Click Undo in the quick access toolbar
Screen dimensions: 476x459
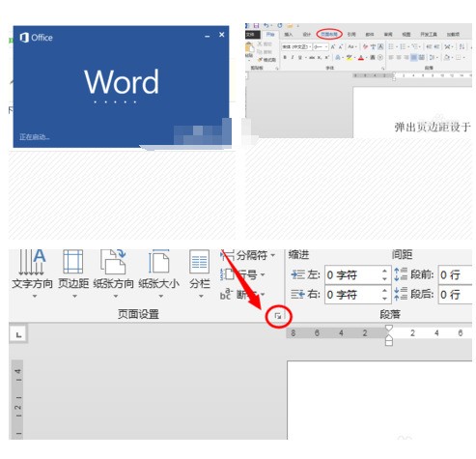(266, 25)
